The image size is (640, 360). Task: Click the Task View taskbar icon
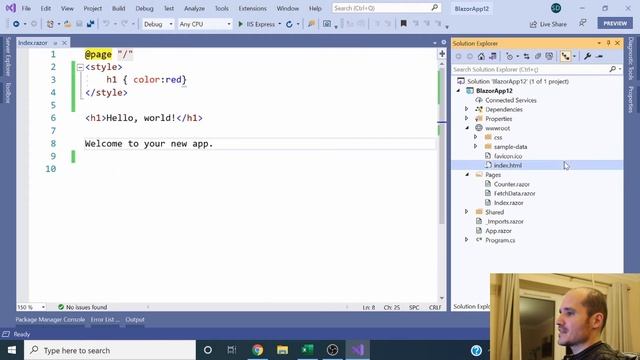tap(232, 350)
